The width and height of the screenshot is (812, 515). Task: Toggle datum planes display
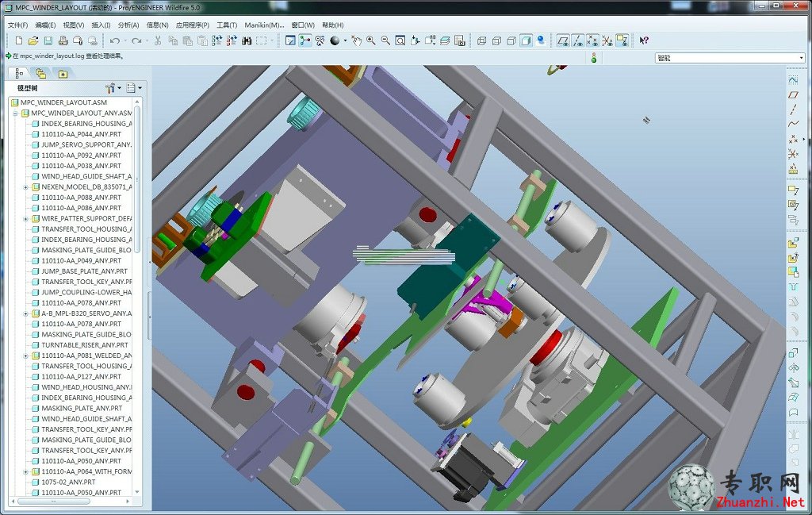563,40
